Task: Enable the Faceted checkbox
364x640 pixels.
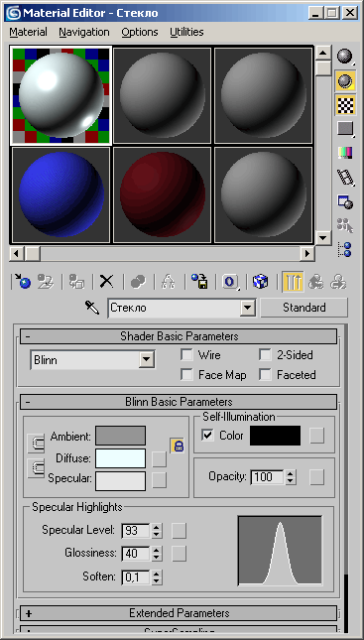Action: [x=265, y=374]
